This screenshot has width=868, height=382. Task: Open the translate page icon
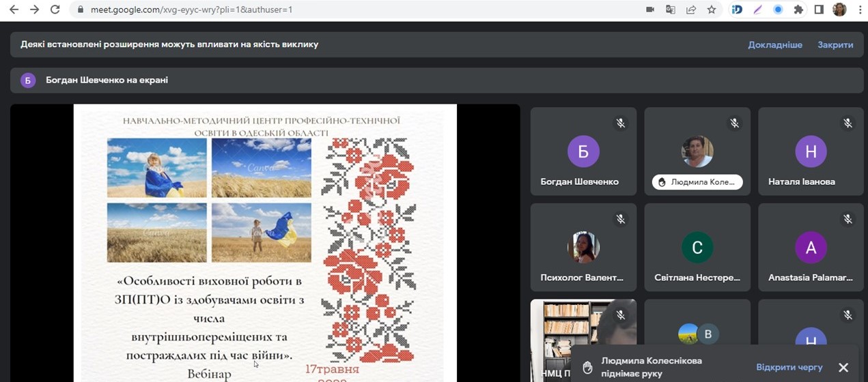[x=671, y=10]
